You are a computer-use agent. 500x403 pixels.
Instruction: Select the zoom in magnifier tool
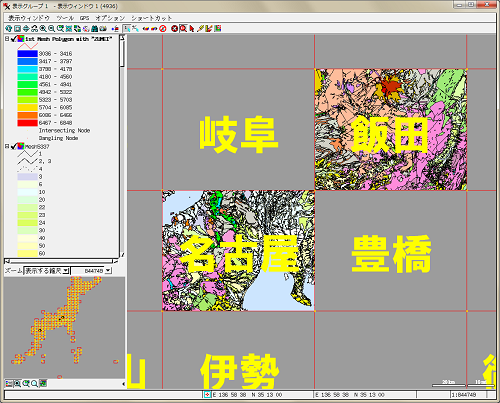click(43, 29)
